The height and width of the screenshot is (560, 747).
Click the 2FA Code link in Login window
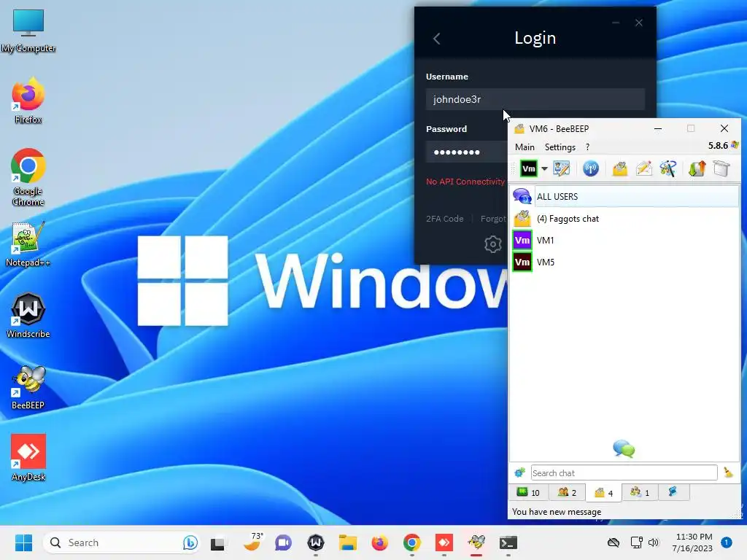[444, 219]
